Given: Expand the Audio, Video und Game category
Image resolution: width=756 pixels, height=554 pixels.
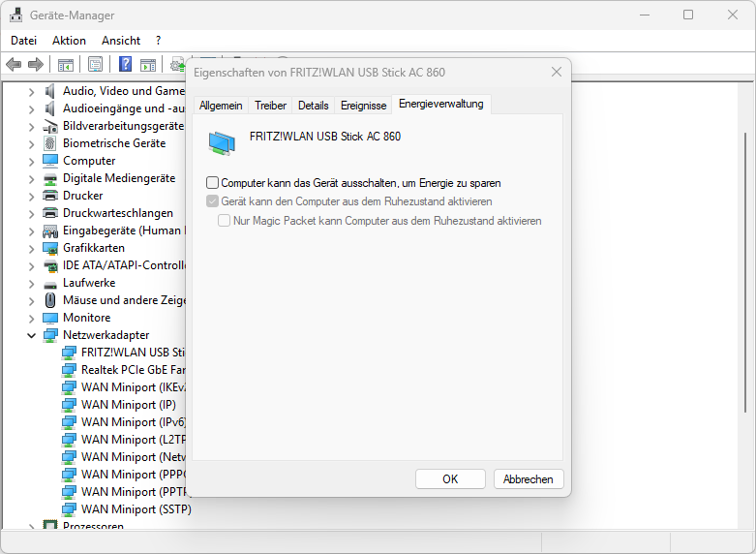Looking at the screenshot, I should tap(31, 91).
